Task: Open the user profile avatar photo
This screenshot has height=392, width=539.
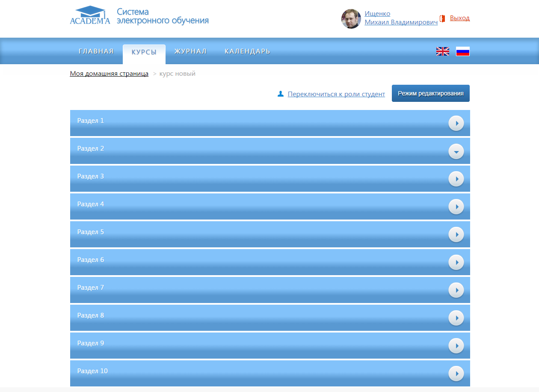Action: (x=351, y=19)
